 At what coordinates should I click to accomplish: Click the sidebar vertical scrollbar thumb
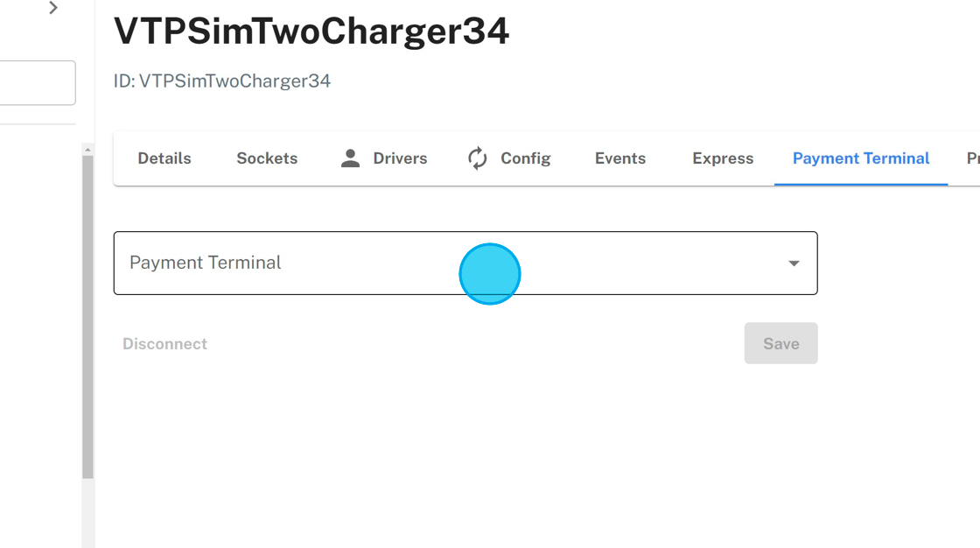87,315
